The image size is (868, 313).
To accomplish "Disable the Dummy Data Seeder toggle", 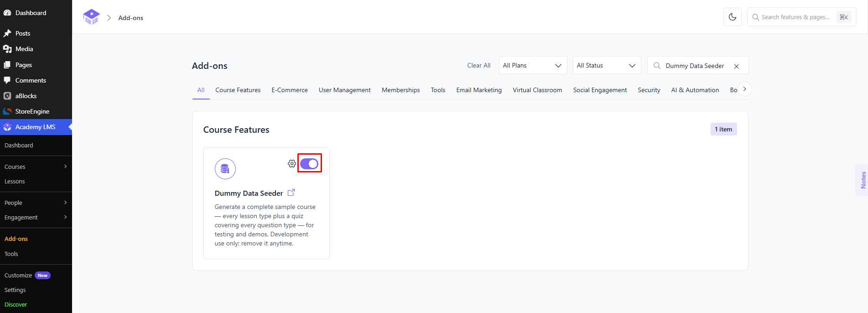I will 309,164.
